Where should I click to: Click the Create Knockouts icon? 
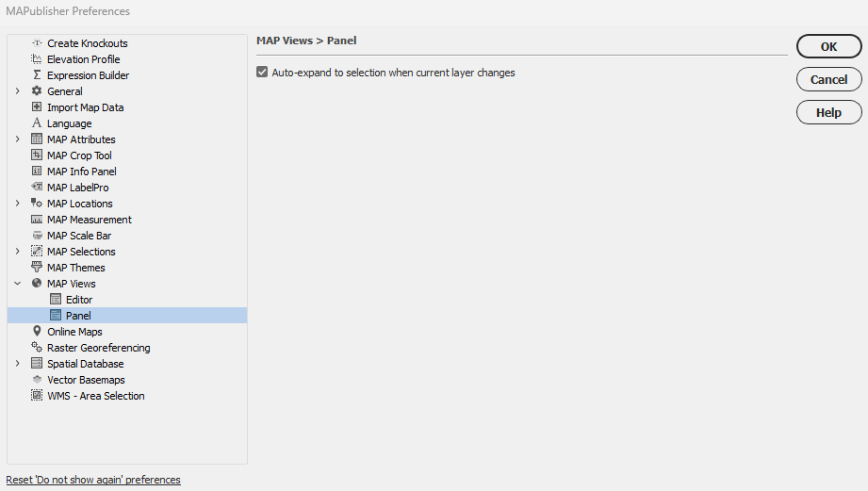37,43
